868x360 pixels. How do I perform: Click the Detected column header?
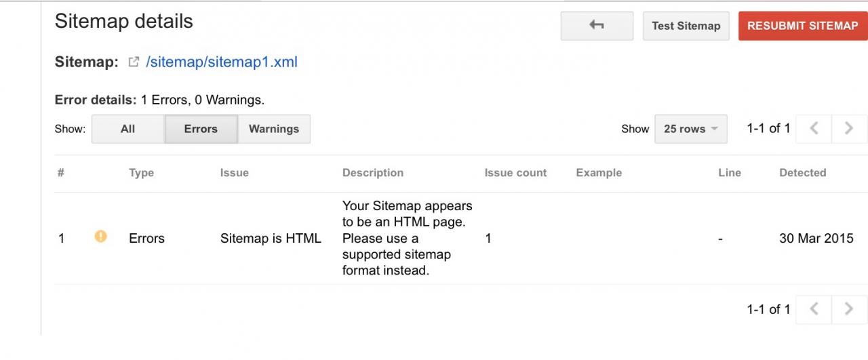point(802,173)
